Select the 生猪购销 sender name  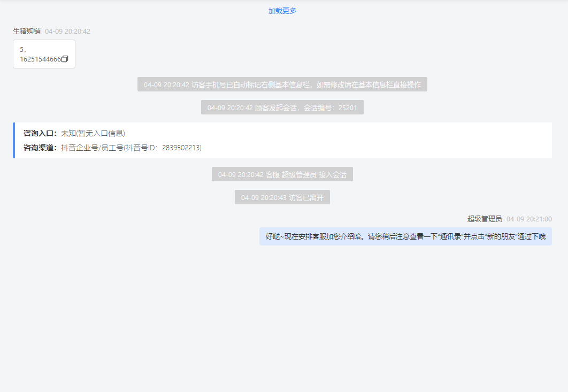tap(27, 31)
